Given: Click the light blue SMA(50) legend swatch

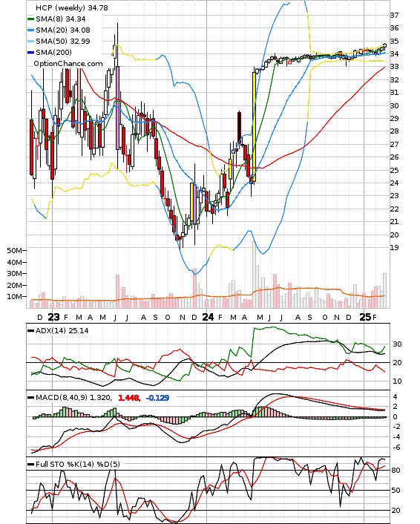Looking at the screenshot, I should coord(30,41).
